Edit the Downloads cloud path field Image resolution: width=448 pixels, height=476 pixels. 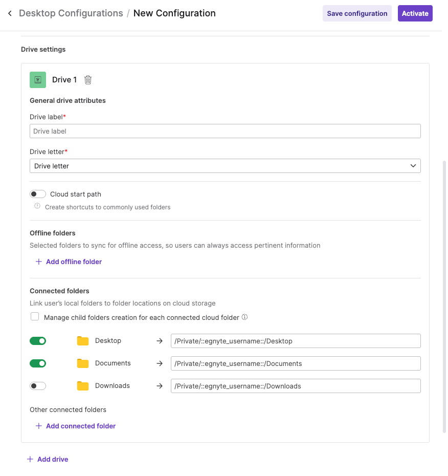pos(296,386)
